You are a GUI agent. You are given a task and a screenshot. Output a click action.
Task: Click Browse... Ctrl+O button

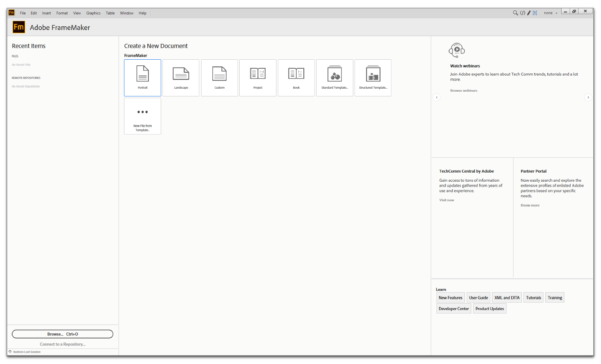[63, 334]
